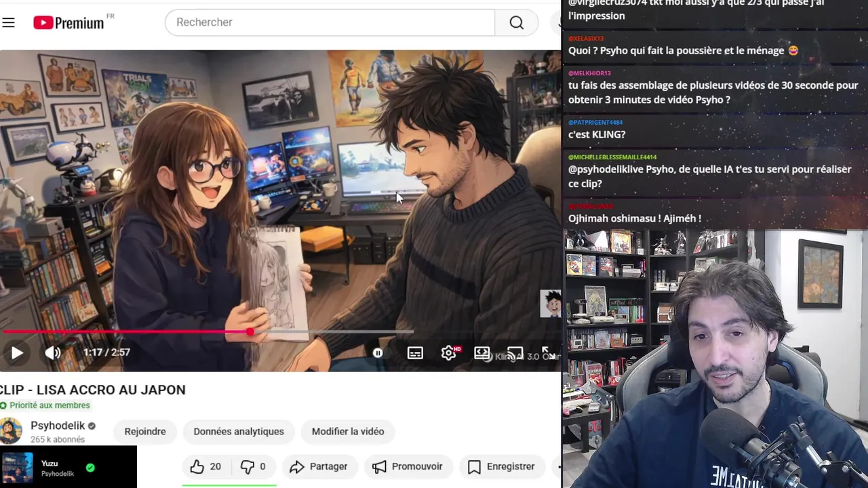The width and height of the screenshot is (868, 488).
Task: Dislike the video with the thumbs down
Action: point(253,466)
